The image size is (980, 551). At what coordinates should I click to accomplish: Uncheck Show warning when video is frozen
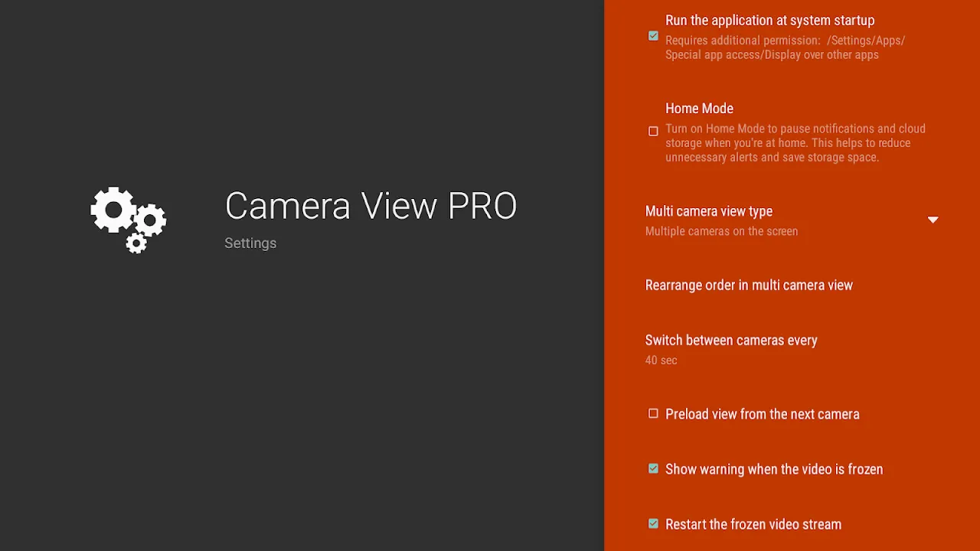tap(653, 468)
